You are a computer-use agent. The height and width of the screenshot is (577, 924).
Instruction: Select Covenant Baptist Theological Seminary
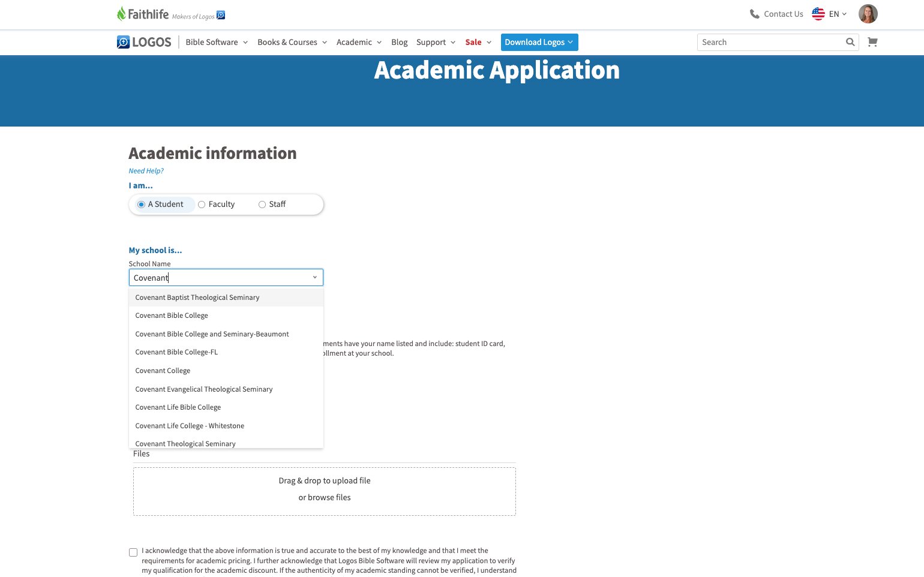pos(226,297)
